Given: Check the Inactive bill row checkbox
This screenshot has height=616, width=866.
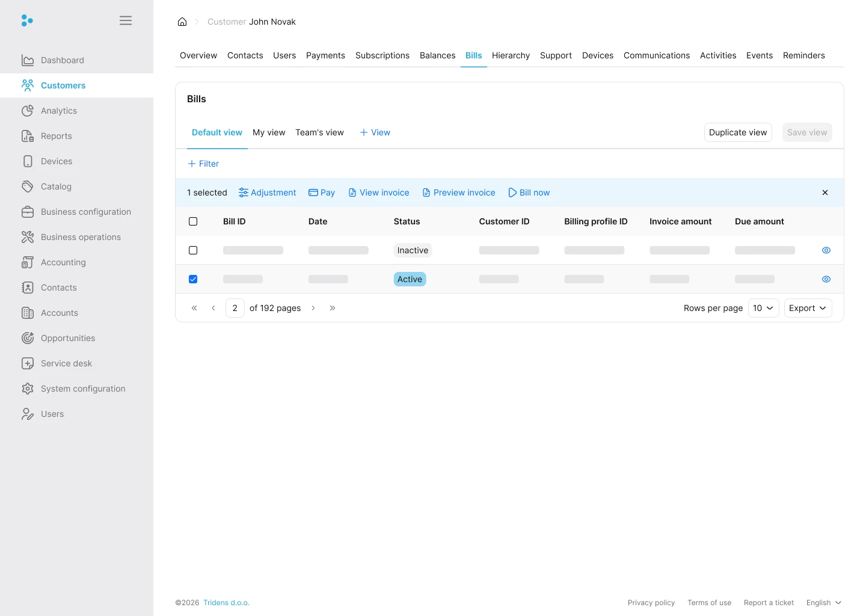Looking at the screenshot, I should coord(193,250).
